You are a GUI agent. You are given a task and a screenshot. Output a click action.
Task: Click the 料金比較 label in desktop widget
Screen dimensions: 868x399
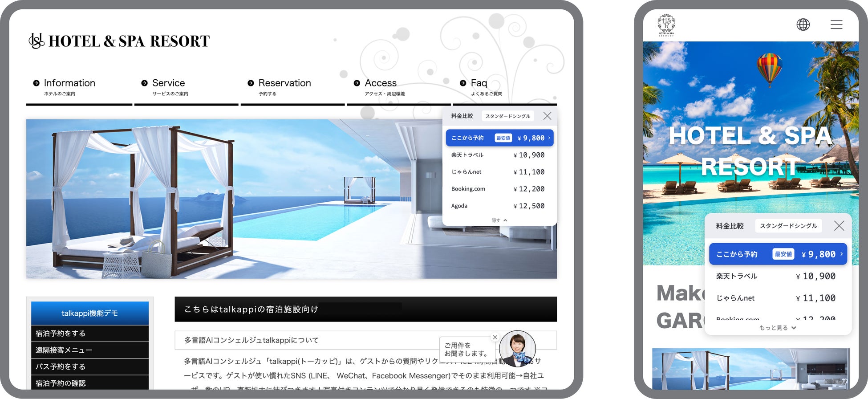click(x=462, y=116)
